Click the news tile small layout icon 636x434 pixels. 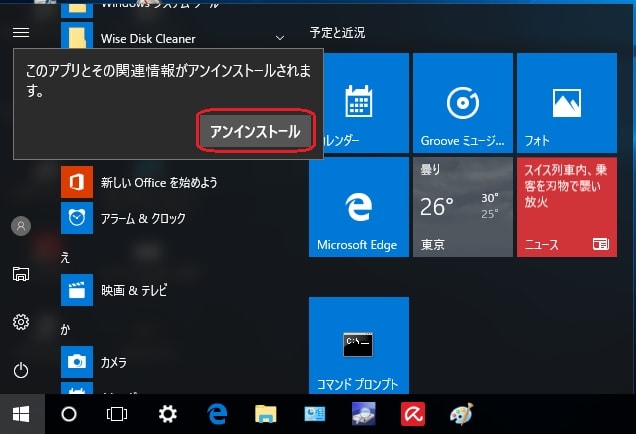[601, 244]
